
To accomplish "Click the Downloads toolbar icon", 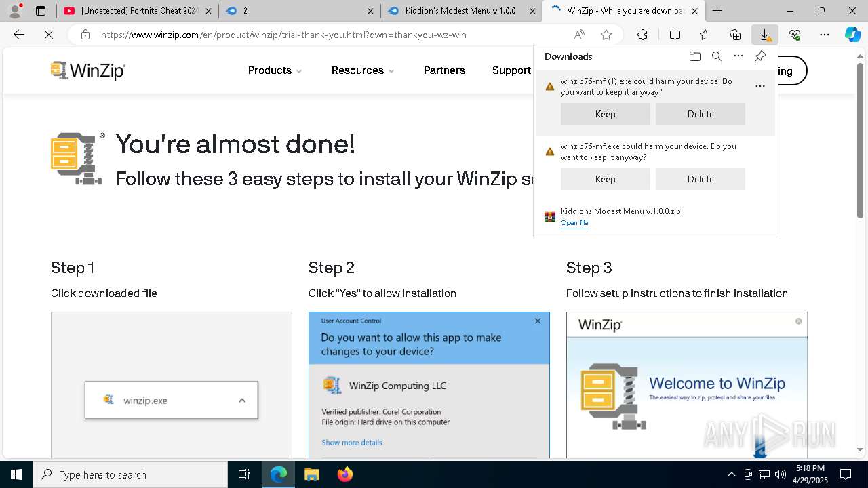I will tap(765, 35).
